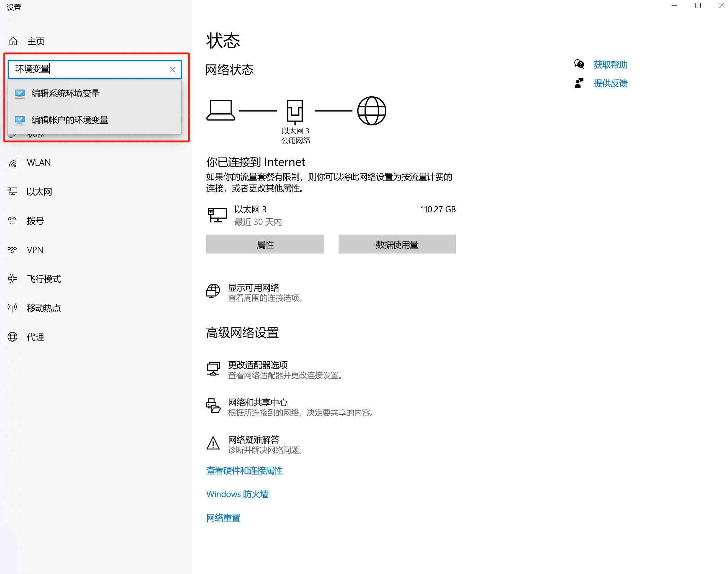Select the 拨号 dial-up phone icon
728x574 pixels.
(x=13, y=221)
